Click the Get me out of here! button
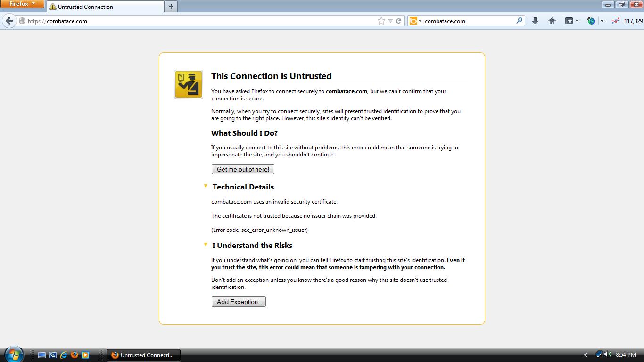This screenshot has height=362, width=644. [x=243, y=169]
